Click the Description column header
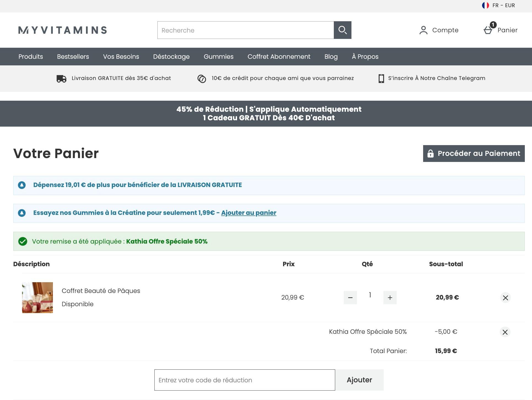 click(31, 264)
